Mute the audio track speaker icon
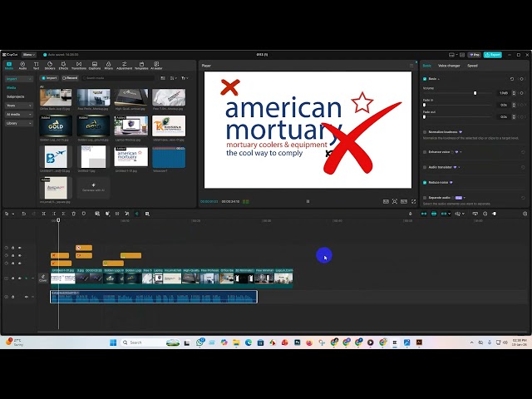This screenshot has width=532, height=399. [x=26, y=297]
